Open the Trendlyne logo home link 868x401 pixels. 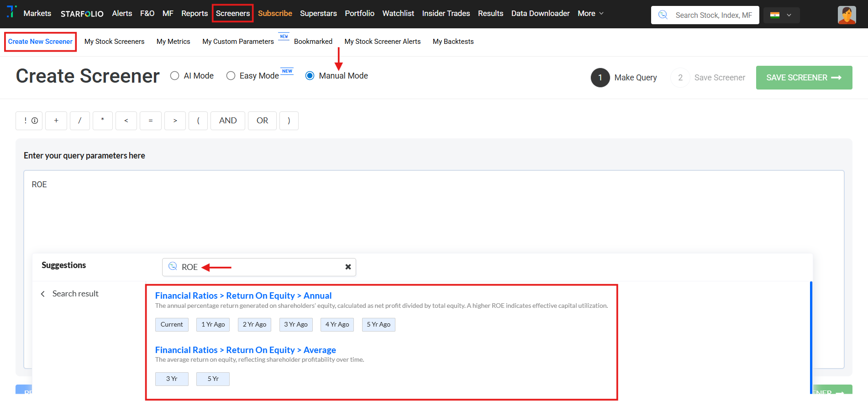pyautogui.click(x=12, y=11)
